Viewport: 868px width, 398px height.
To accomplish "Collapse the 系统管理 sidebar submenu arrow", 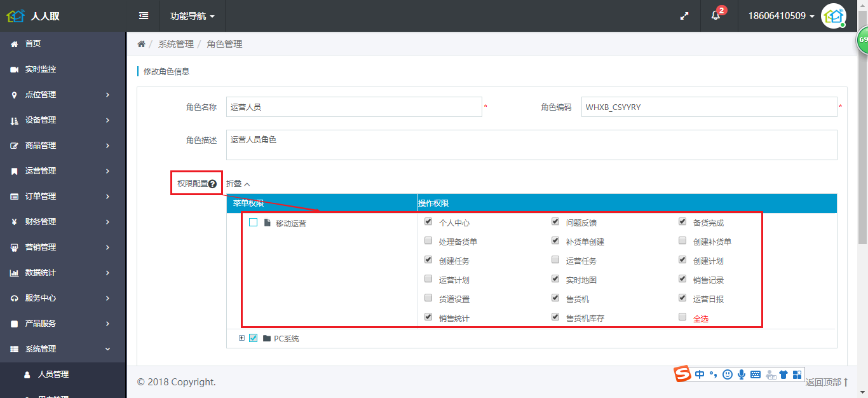I will coord(107,349).
